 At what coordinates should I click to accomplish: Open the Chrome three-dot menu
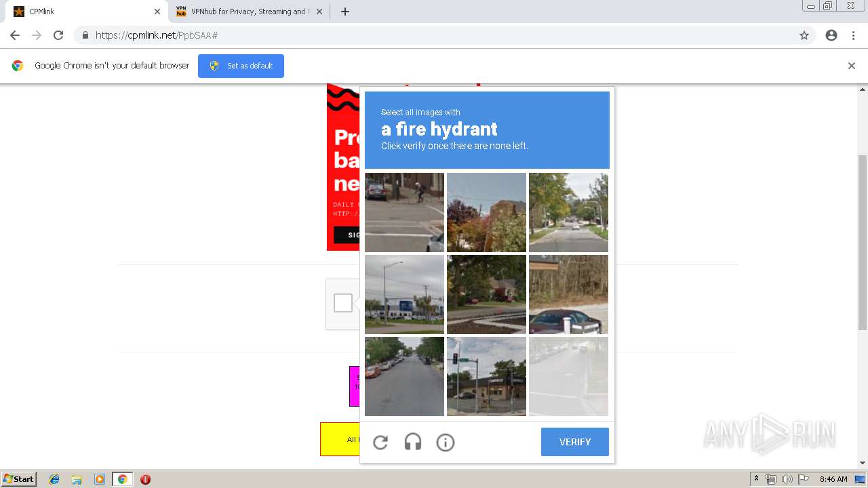(x=853, y=35)
